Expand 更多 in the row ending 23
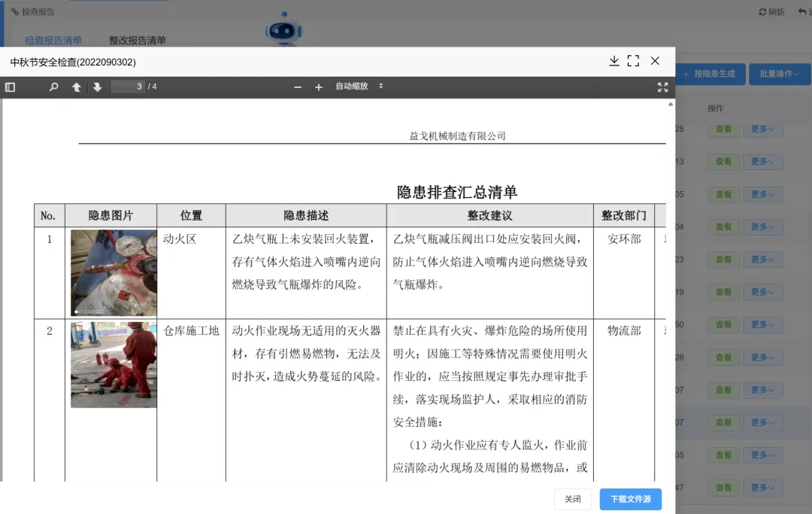The width and height of the screenshot is (812, 514). [x=762, y=260]
